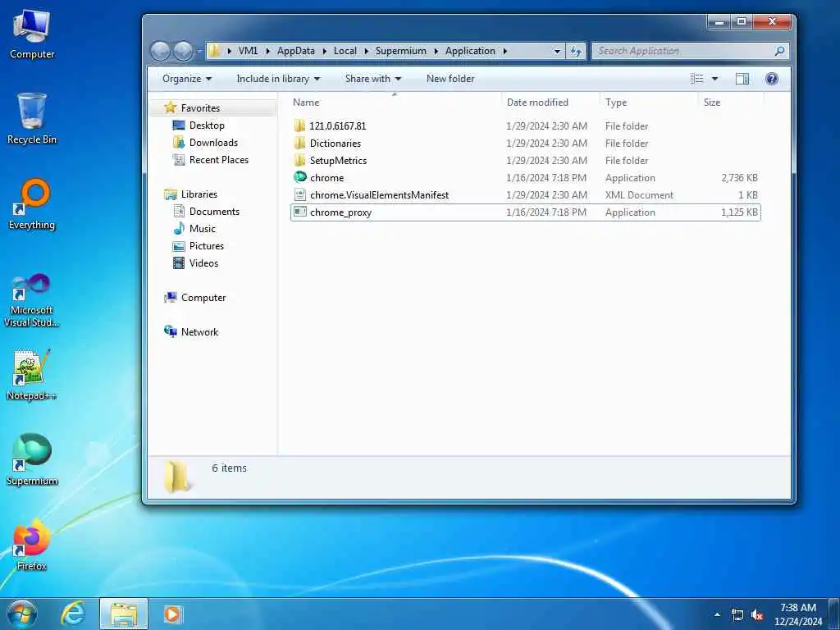Click the Show desktop strip
Image resolution: width=840 pixels, height=630 pixels.
(x=834, y=614)
